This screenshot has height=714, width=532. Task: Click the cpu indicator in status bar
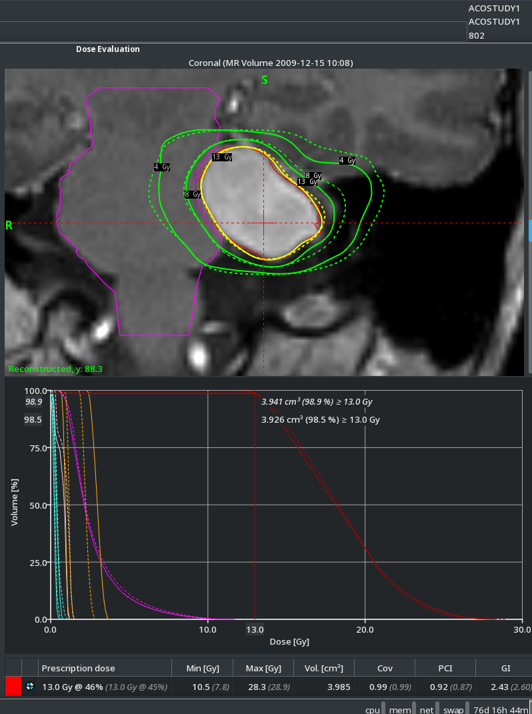[x=373, y=709]
